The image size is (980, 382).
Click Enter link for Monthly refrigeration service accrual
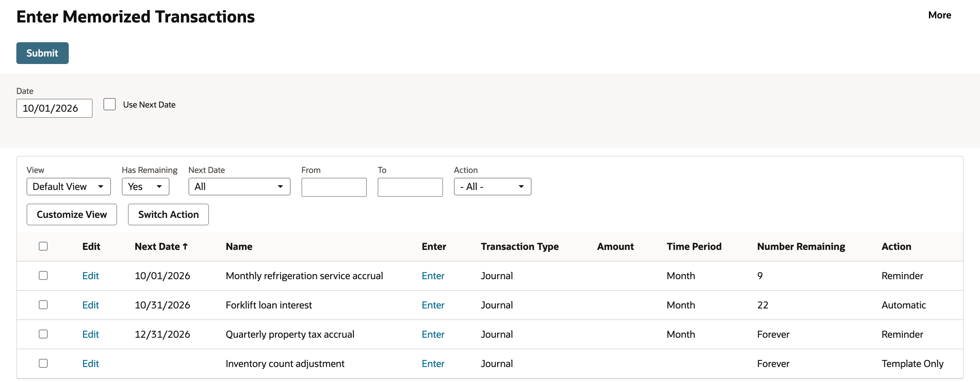point(433,276)
